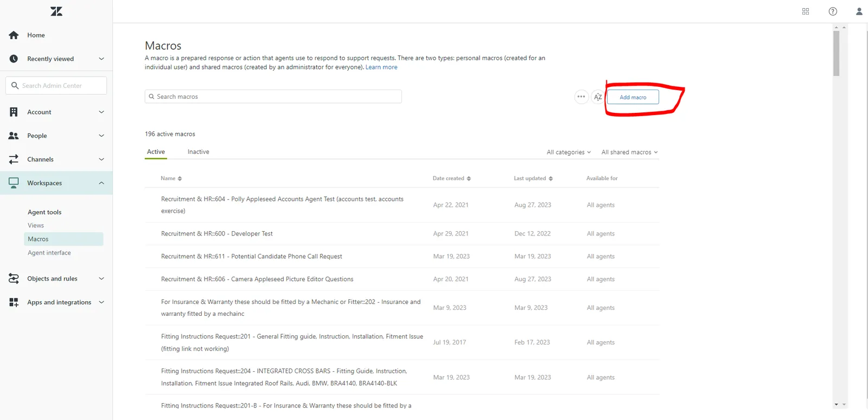
Task: Click the Channels arrows icon
Action: point(14,160)
